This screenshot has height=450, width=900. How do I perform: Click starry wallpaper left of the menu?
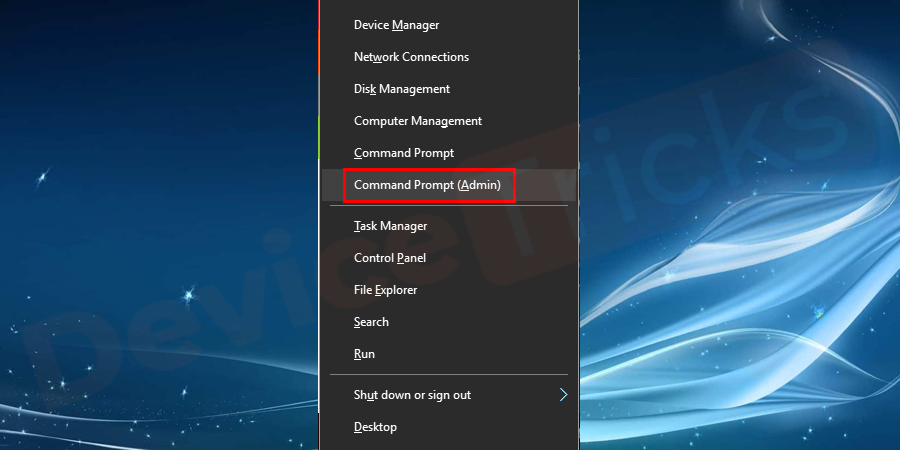click(x=150, y=200)
